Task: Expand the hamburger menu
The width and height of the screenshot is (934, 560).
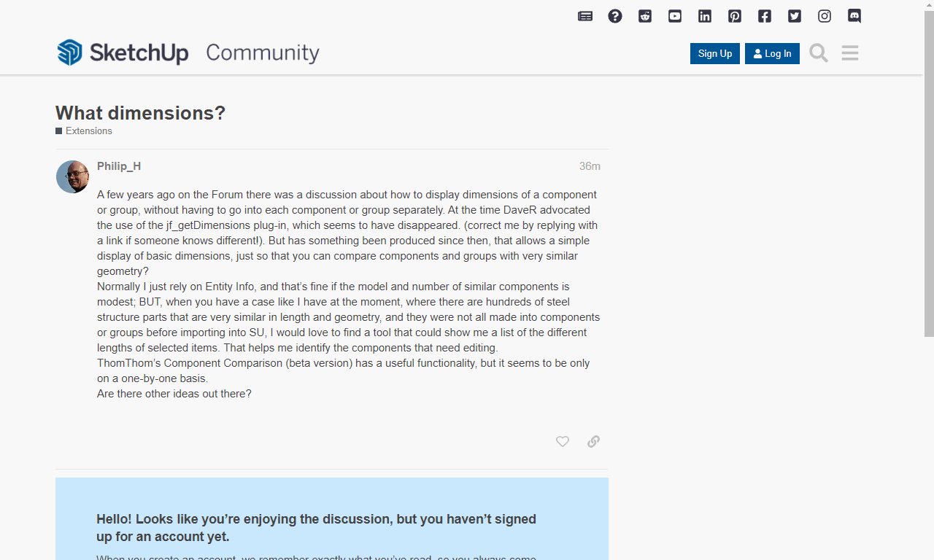Action: click(x=850, y=53)
